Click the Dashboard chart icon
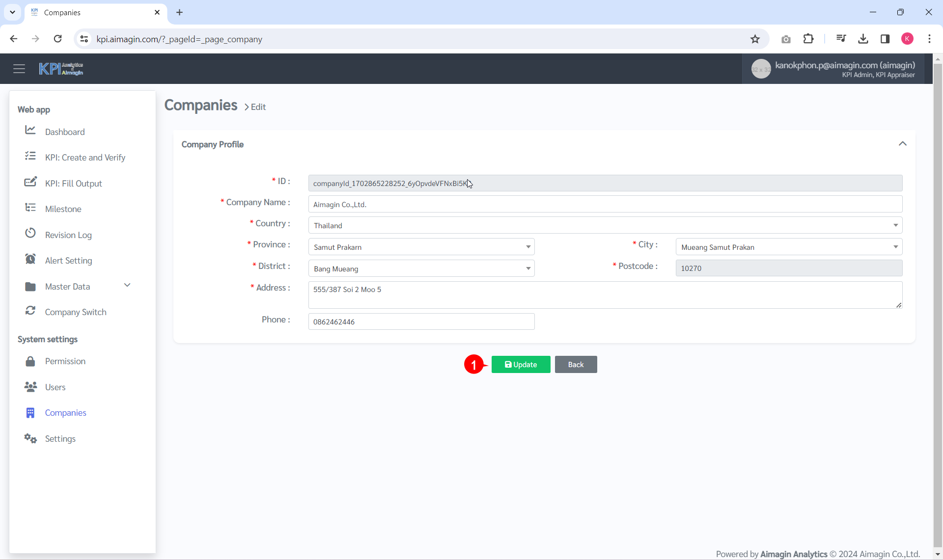This screenshot has height=560, width=943. 30,130
